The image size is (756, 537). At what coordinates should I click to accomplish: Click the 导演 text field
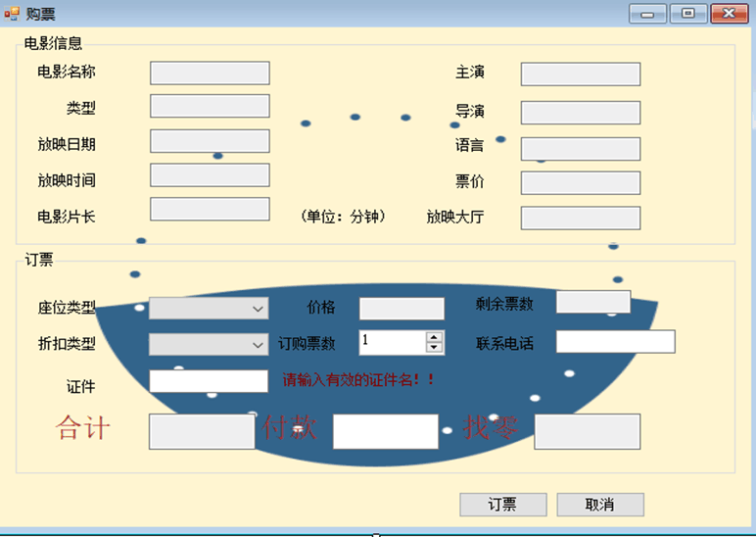(x=580, y=113)
